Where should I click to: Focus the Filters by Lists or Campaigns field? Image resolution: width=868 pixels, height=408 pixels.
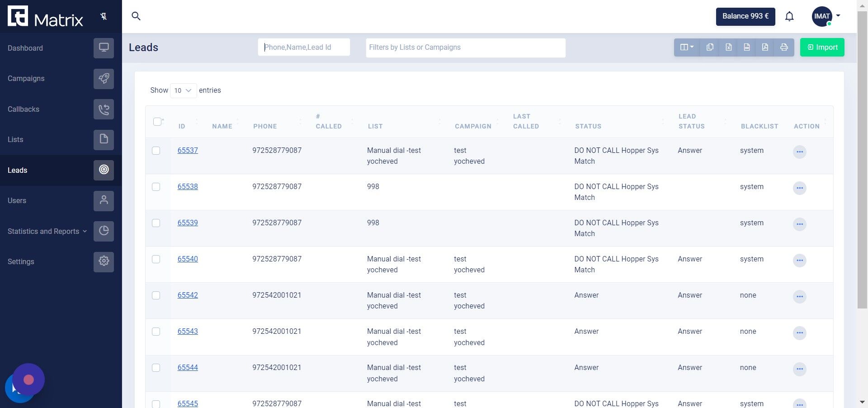point(465,47)
